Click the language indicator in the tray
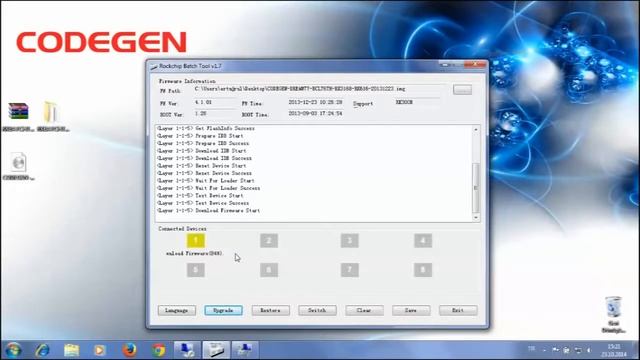Viewport: 640px width, 360px height. [x=531, y=349]
